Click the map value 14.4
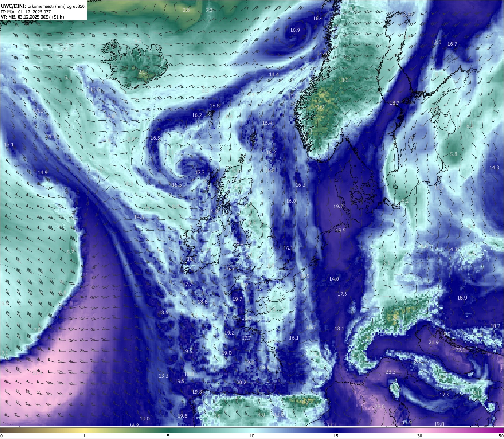The width and height of the screenshot is (504, 439). [274, 75]
